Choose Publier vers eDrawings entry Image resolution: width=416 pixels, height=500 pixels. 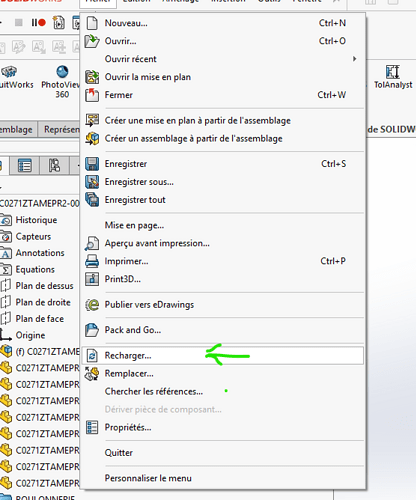point(222,305)
